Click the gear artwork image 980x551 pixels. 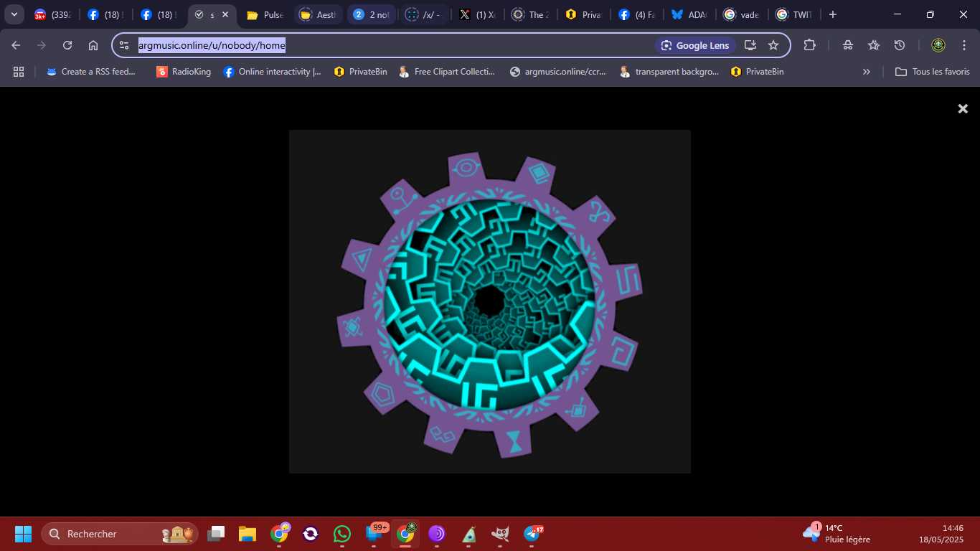(x=489, y=301)
